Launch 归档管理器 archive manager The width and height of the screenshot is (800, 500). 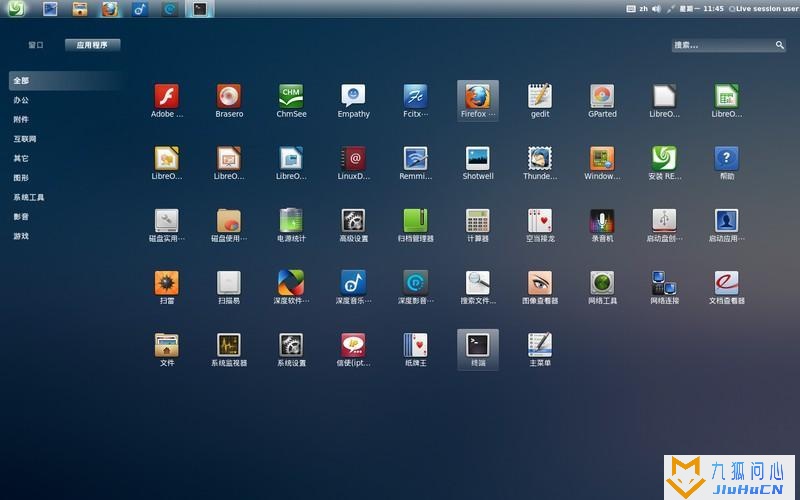click(x=416, y=225)
